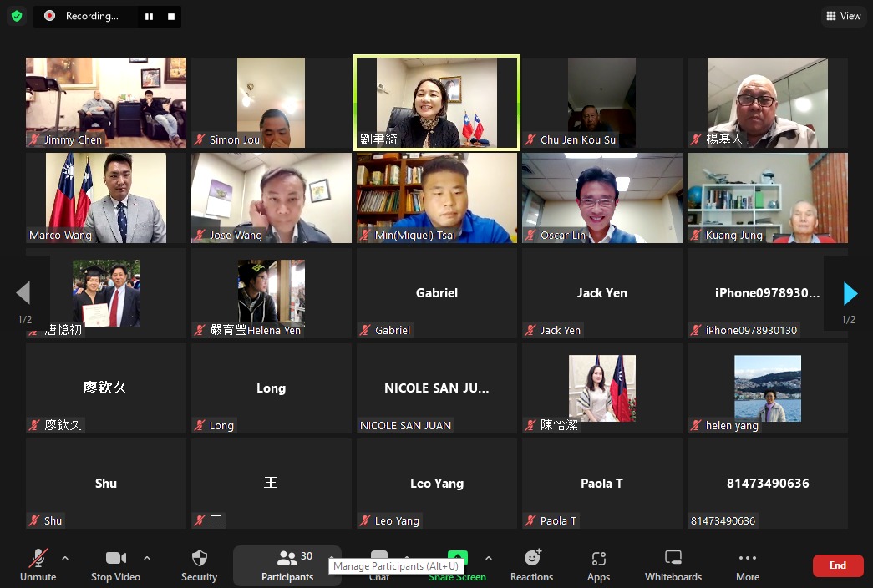Stop the recording
The height and width of the screenshot is (588, 873).
coord(170,16)
